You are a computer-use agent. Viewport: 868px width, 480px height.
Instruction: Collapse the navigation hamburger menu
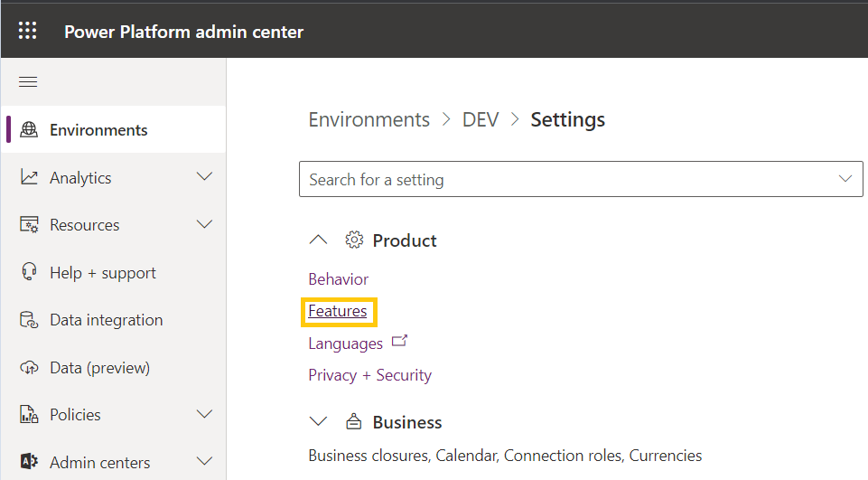(28, 82)
